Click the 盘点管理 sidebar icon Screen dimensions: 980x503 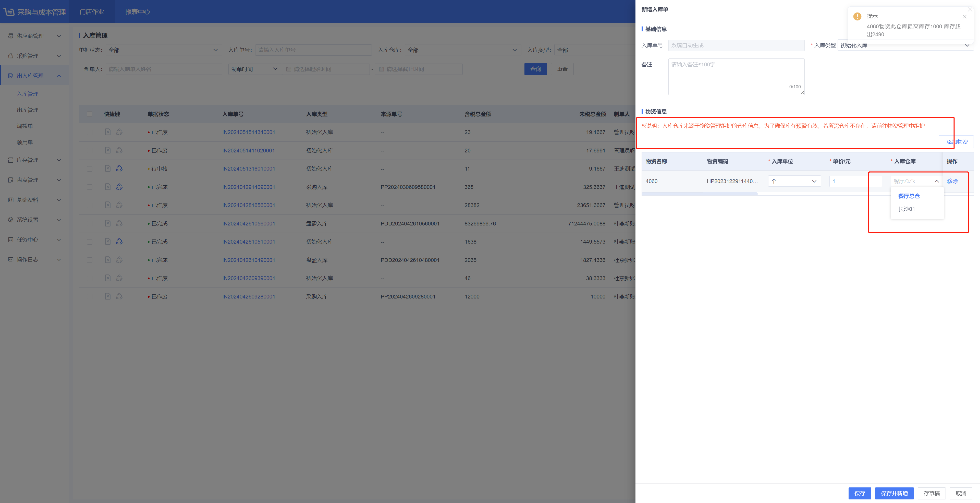click(x=11, y=180)
